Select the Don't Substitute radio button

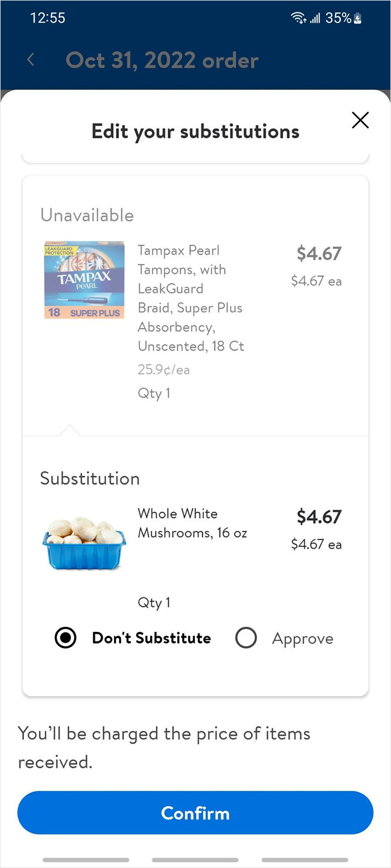(65, 637)
